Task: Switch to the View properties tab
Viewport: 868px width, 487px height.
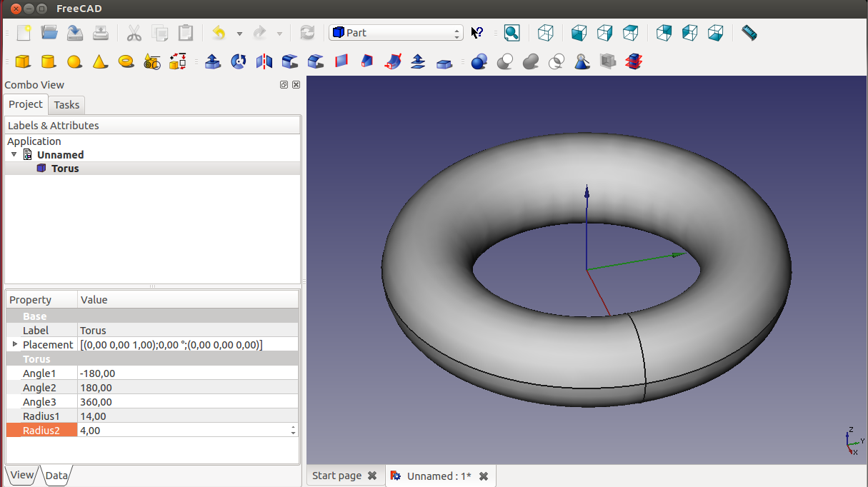Action: (x=21, y=475)
